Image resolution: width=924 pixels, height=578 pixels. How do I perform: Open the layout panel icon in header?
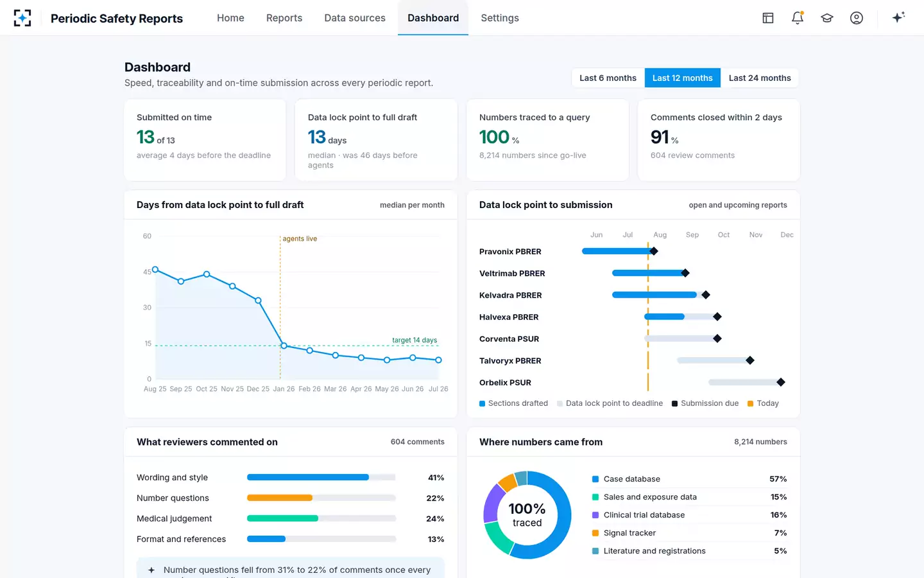(768, 18)
